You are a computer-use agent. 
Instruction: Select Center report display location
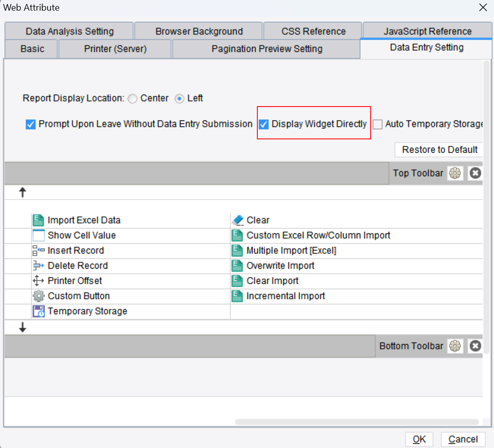pos(132,99)
